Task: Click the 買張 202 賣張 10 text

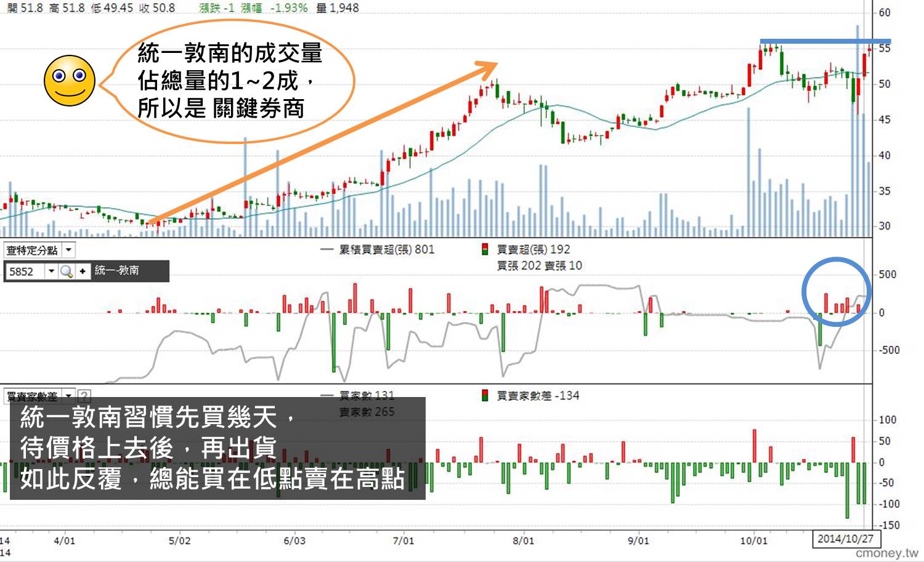Action: click(x=539, y=265)
